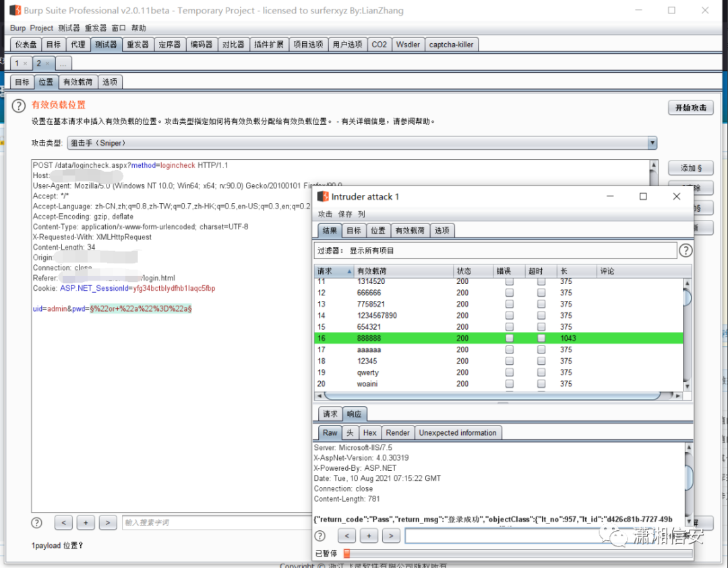Close Intruder tab 1
The height and width of the screenshot is (568, 728).
(x=25, y=63)
